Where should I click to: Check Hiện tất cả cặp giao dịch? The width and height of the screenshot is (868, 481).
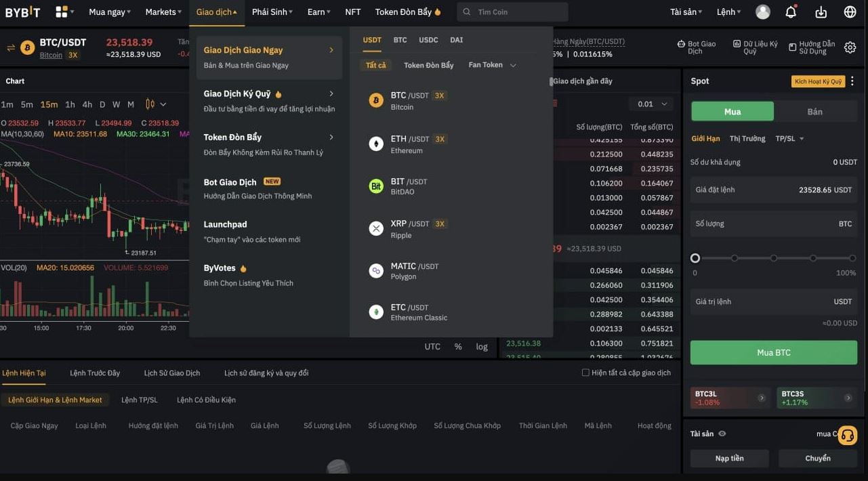pyautogui.click(x=586, y=373)
